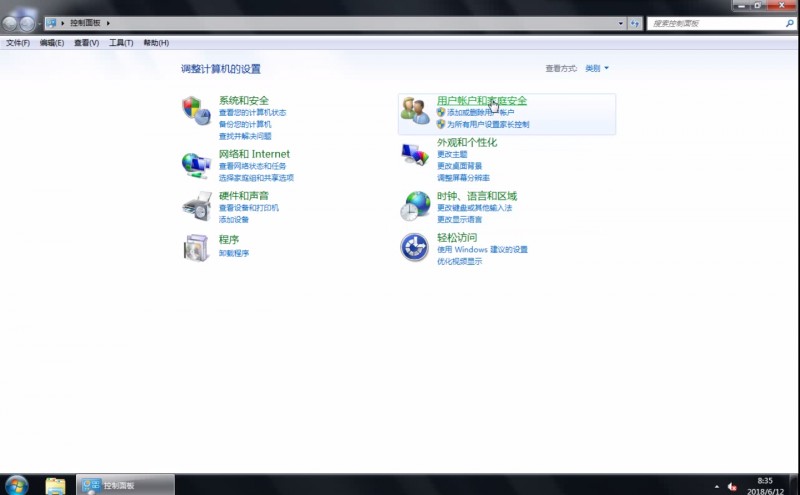
Task: Open the 系统和安全 category link
Action: (244, 101)
